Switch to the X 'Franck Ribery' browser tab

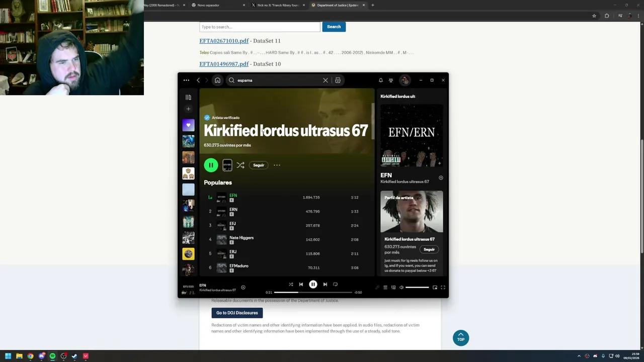(x=278, y=5)
